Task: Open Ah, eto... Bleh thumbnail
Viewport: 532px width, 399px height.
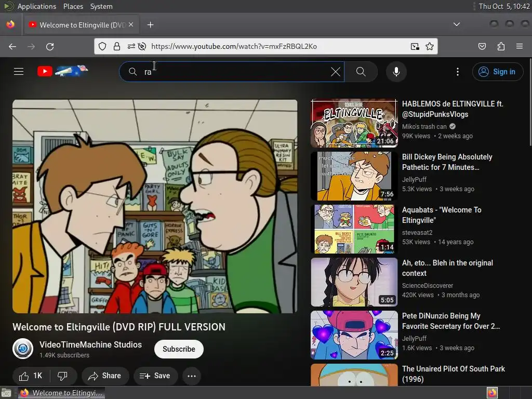Action: pos(354,282)
